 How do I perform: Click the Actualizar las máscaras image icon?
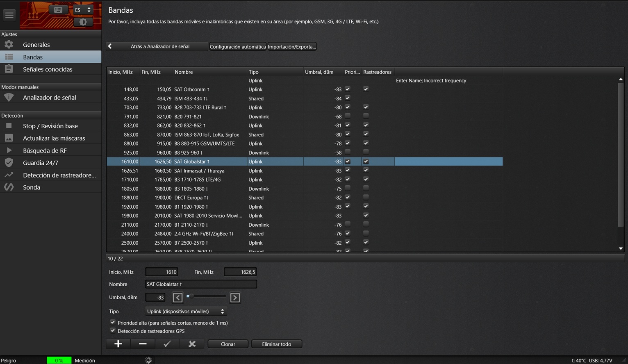click(9, 138)
